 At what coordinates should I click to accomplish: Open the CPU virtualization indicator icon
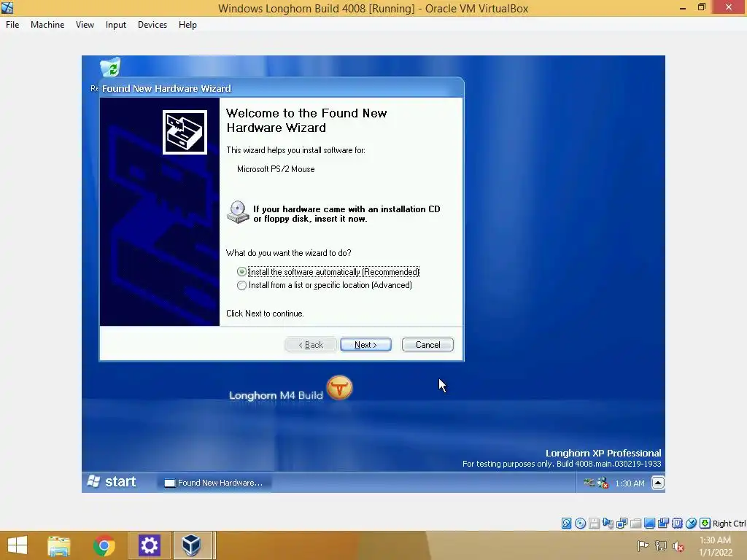677,524
